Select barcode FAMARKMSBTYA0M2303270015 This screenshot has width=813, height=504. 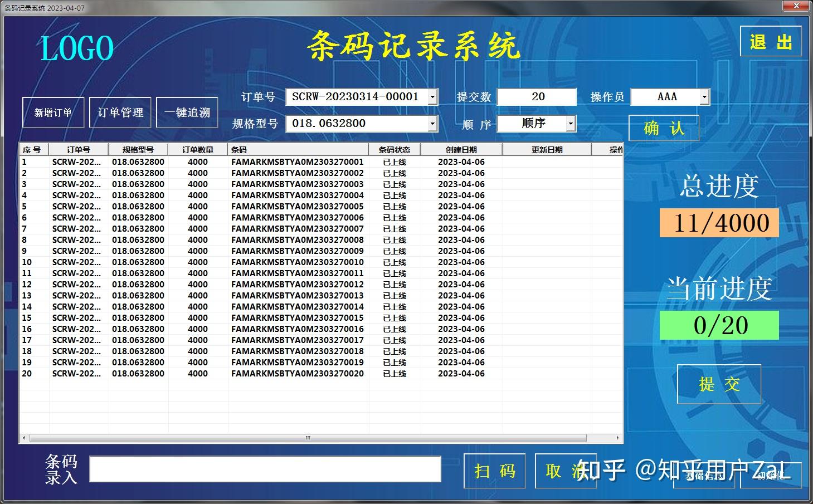(298, 318)
